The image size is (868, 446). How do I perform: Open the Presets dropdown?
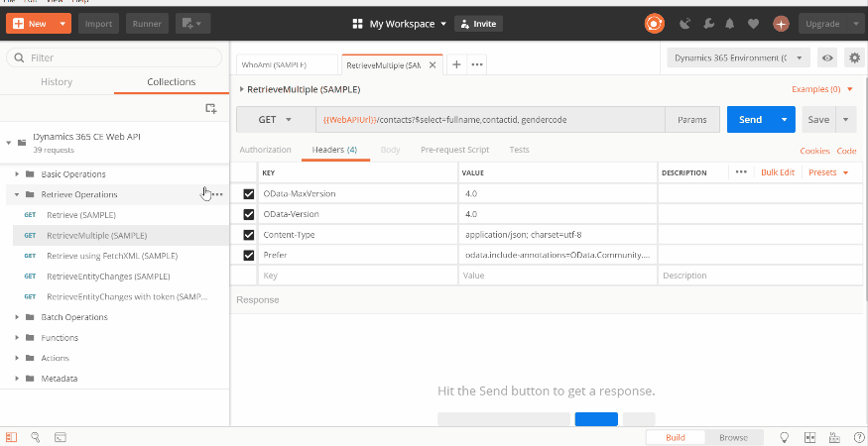tap(828, 172)
